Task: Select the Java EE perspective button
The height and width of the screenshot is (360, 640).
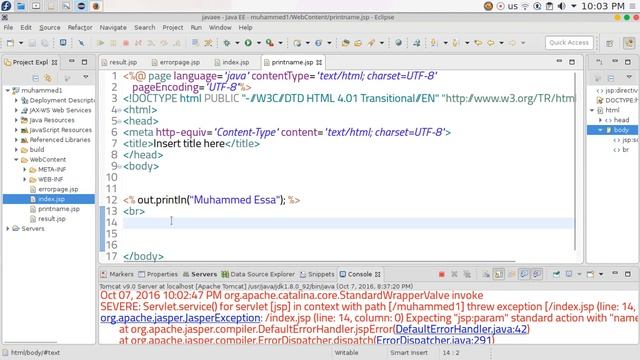Action: 629,43
